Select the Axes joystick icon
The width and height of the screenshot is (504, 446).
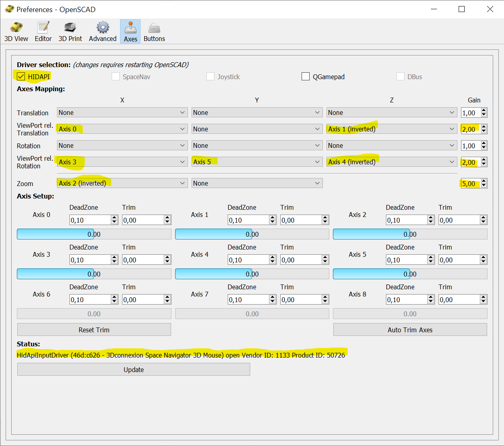click(130, 28)
